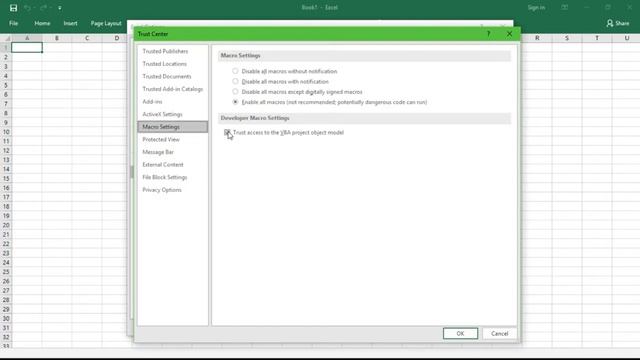Close the Trust Center dialog
The height and width of the screenshot is (360, 640).
click(509, 34)
